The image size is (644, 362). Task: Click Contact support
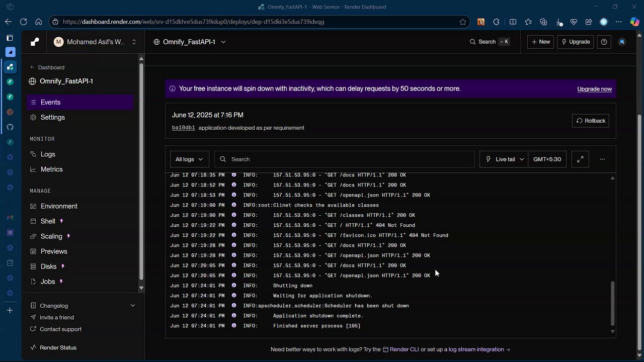click(x=56, y=329)
